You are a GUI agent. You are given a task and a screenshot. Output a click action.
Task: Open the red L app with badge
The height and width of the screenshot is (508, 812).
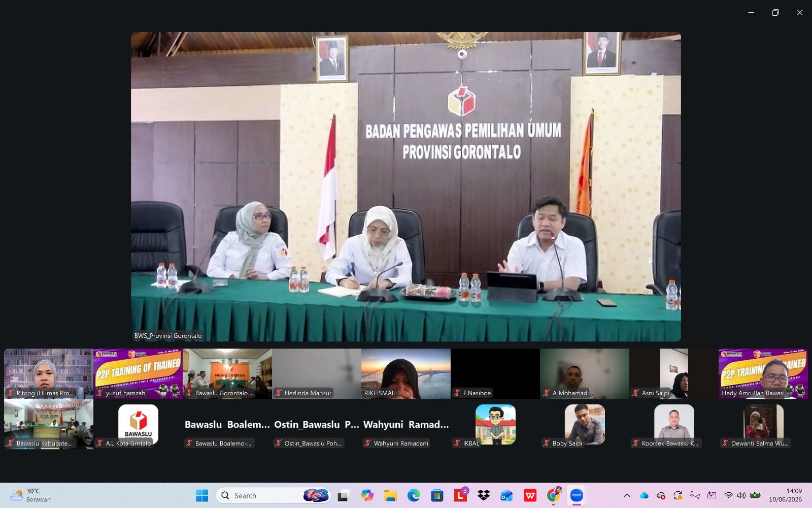click(461, 495)
